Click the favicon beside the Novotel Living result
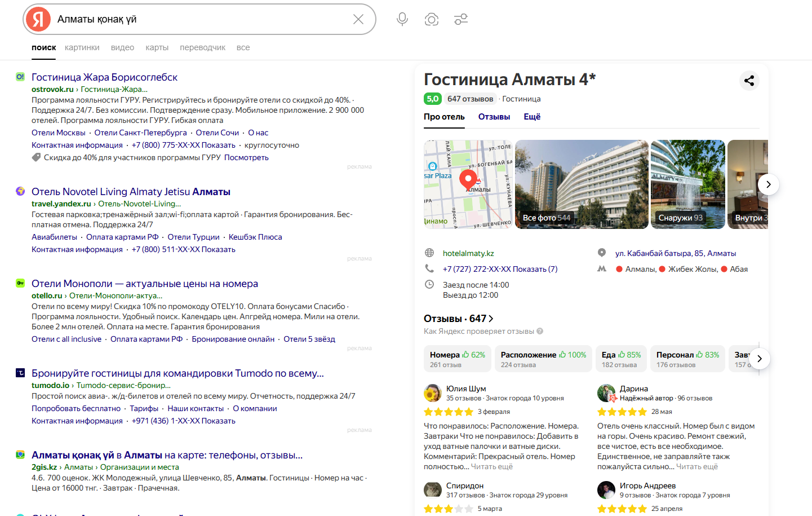Image resolution: width=812 pixels, height=516 pixels. click(20, 191)
